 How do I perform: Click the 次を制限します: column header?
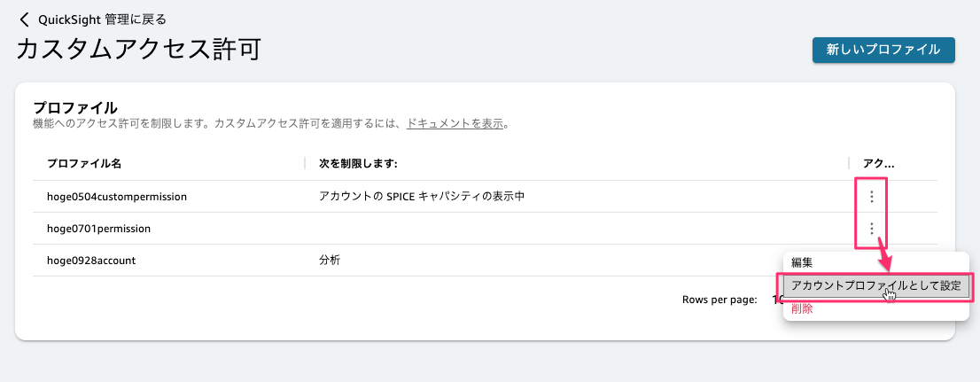pos(359,164)
